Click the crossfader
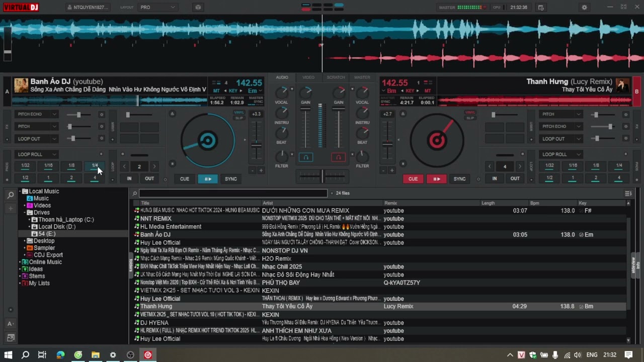 [x=322, y=175]
